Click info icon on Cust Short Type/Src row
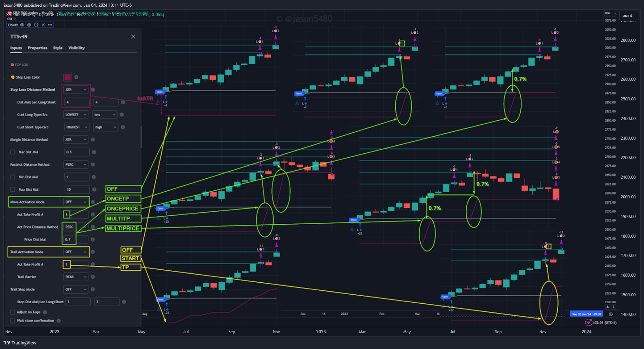This screenshot has height=349, width=644. [x=123, y=127]
